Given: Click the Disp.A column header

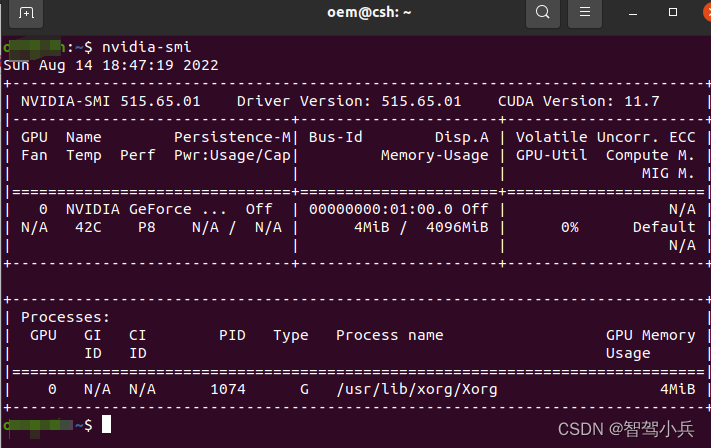Looking at the screenshot, I should (462, 137).
